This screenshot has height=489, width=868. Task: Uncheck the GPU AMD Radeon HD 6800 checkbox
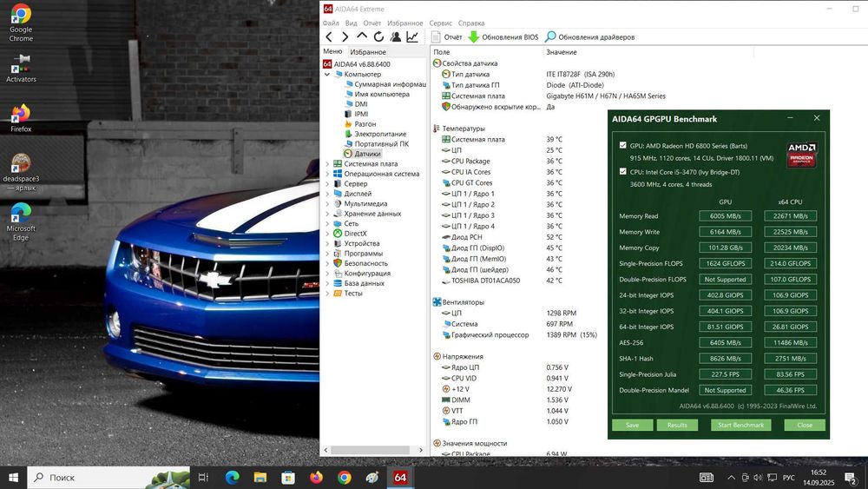pos(622,146)
